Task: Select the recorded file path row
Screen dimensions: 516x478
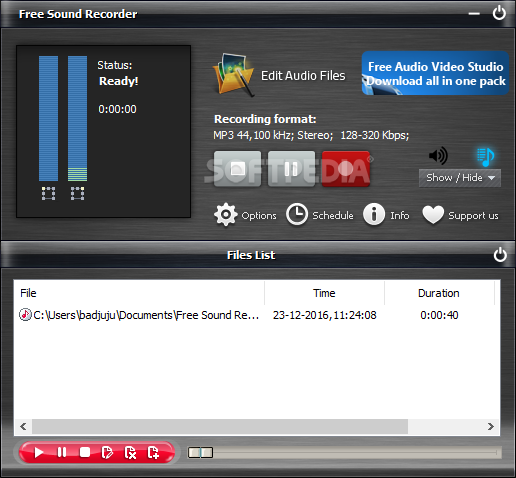Action: [257, 315]
